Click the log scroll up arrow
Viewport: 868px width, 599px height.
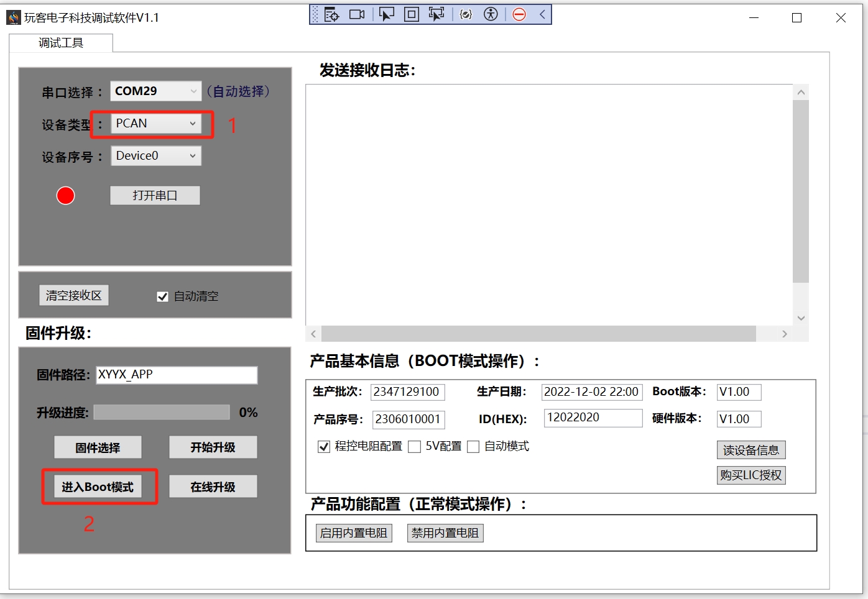(801, 93)
